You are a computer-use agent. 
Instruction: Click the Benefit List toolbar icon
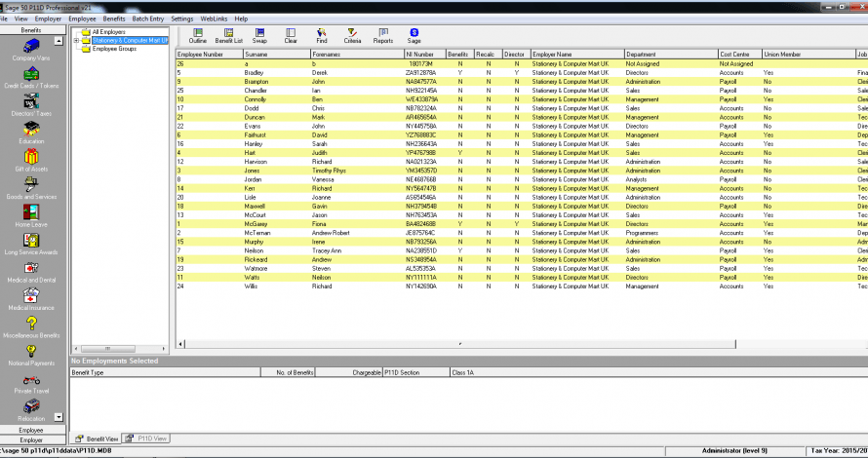click(x=228, y=36)
